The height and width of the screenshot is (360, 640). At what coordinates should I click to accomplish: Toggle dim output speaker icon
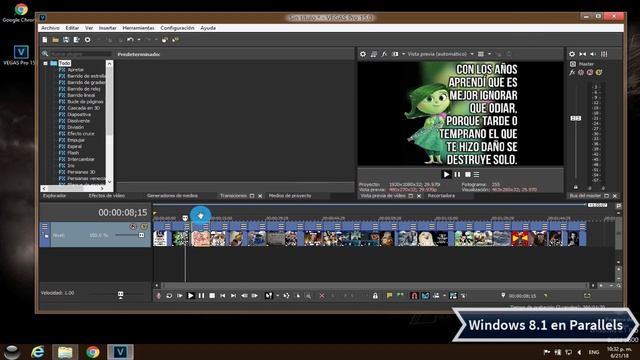click(593, 54)
